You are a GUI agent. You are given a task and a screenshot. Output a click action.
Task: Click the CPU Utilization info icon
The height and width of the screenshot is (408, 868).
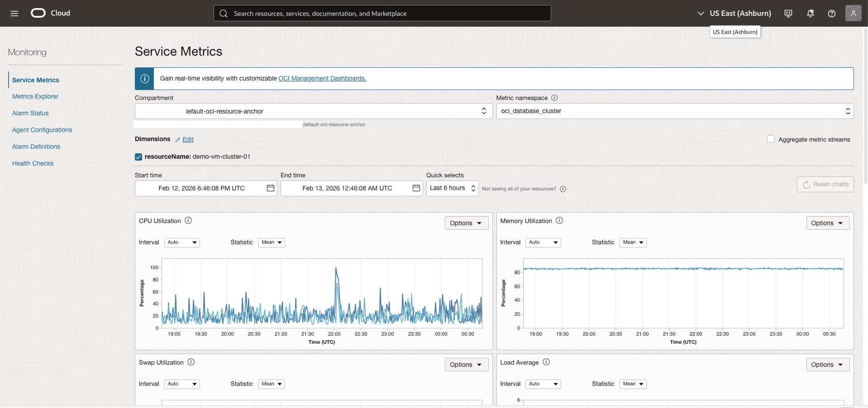188,220
